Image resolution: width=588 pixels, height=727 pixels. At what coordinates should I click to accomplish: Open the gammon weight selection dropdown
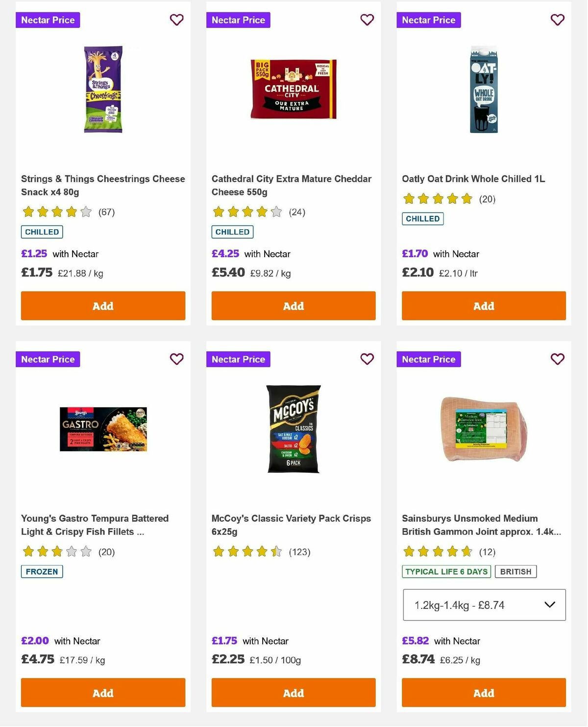483,605
